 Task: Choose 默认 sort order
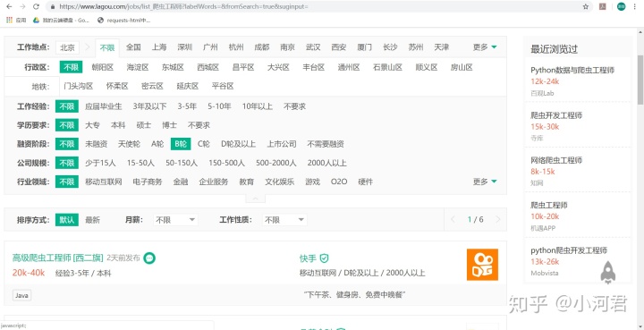point(67,220)
